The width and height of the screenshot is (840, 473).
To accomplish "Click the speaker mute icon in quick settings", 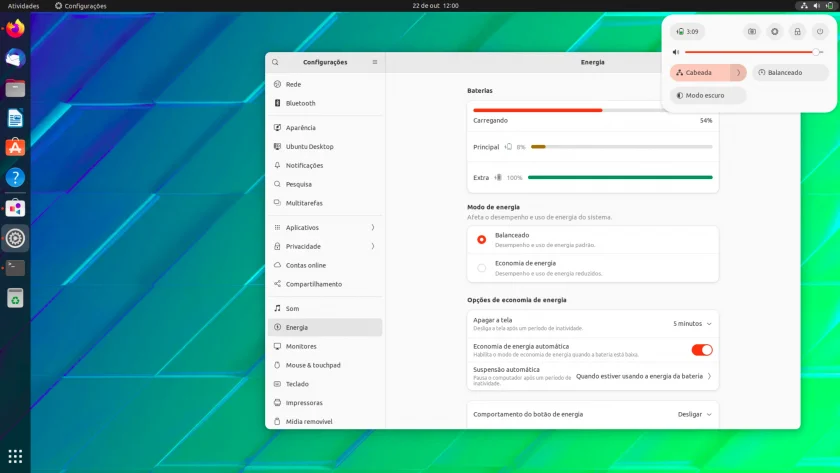I will [676, 52].
